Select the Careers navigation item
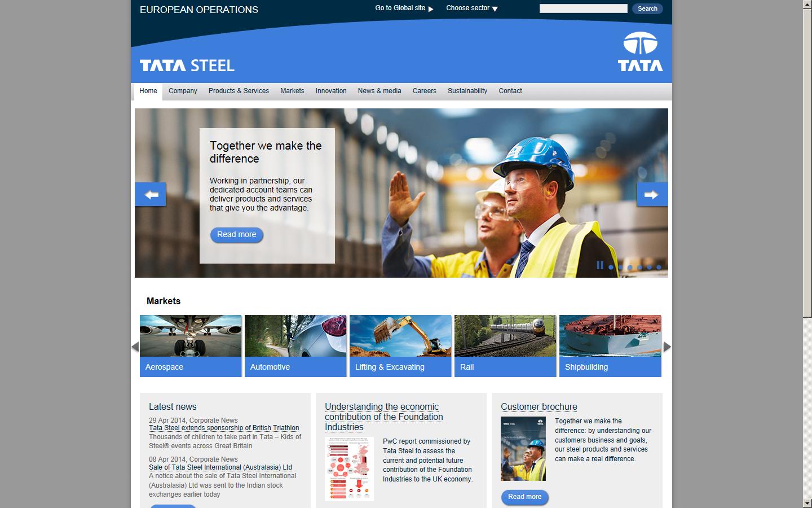This screenshot has height=508, width=812. tap(424, 91)
